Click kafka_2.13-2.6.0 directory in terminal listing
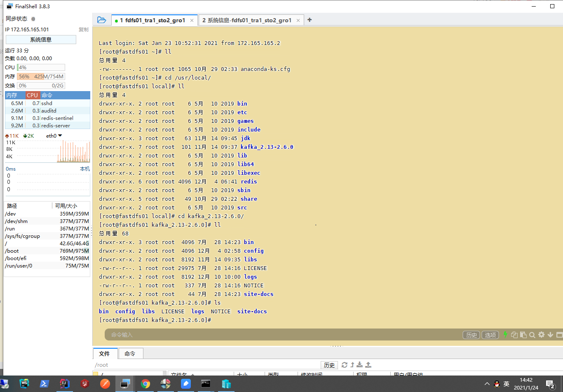The width and height of the screenshot is (563, 392). [267, 147]
